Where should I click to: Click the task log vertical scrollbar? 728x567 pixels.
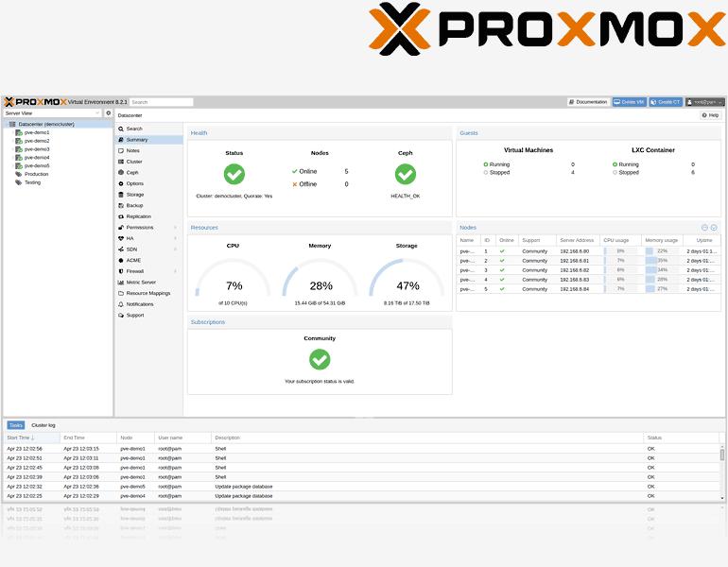(x=722, y=472)
